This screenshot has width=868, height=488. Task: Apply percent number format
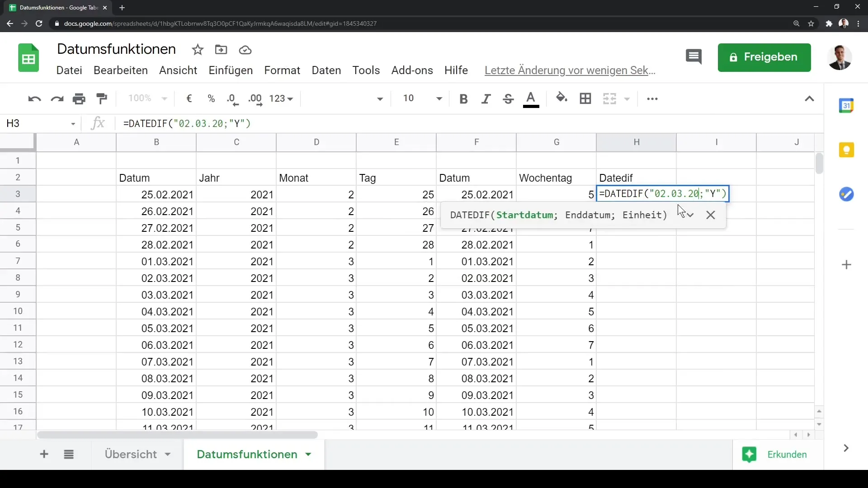(x=211, y=99)
